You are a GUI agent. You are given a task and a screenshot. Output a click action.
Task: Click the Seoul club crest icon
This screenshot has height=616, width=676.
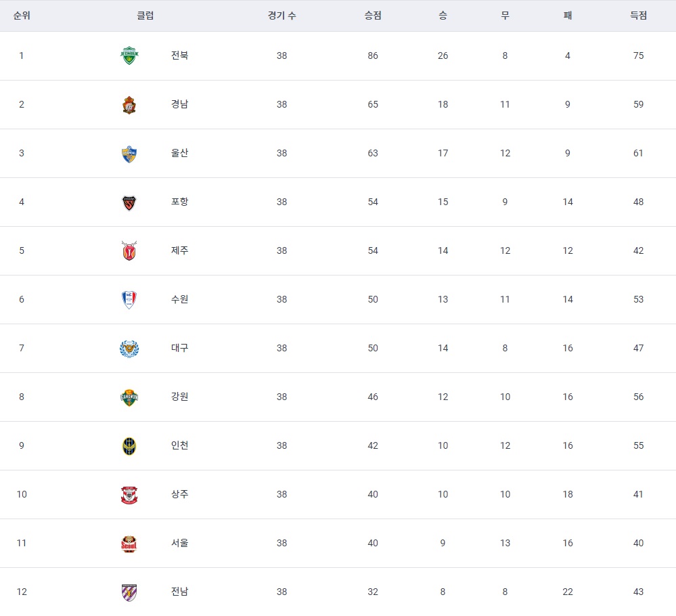[129, 544]
